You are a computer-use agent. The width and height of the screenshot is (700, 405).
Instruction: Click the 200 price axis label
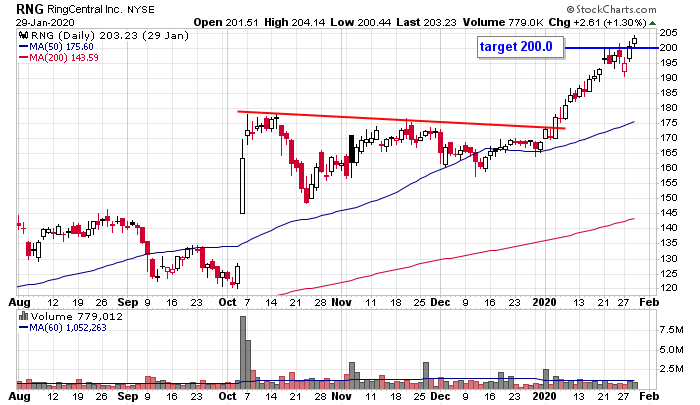[668, 48]
